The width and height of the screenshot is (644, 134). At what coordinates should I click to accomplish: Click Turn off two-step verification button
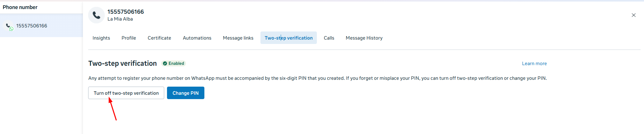coord(126,93)
